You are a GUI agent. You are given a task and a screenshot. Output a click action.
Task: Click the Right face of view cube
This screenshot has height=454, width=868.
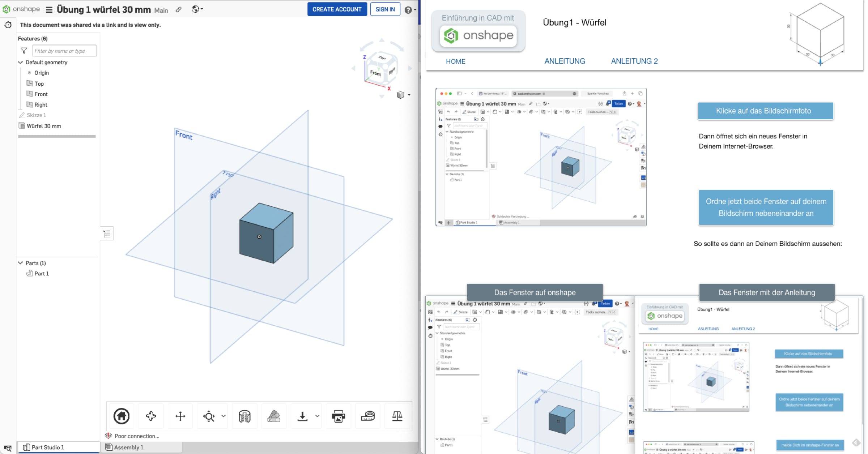pos(392,71)
